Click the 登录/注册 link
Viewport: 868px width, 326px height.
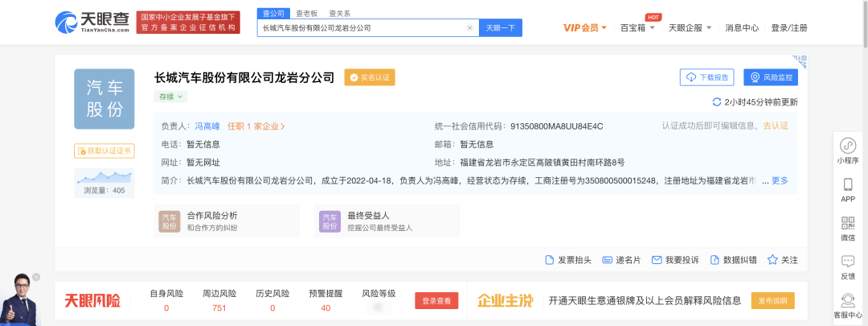[789, 27]
